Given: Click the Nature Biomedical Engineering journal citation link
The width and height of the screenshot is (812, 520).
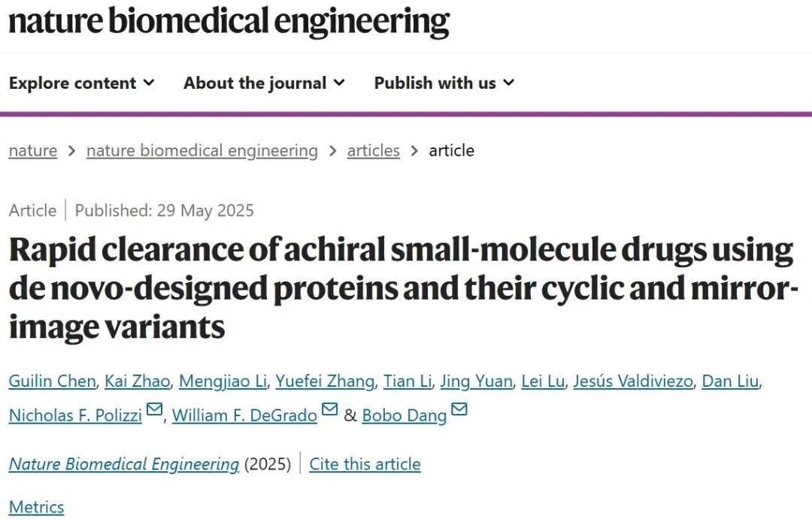Looking at the screenshot, I should (x=124, y=464).
